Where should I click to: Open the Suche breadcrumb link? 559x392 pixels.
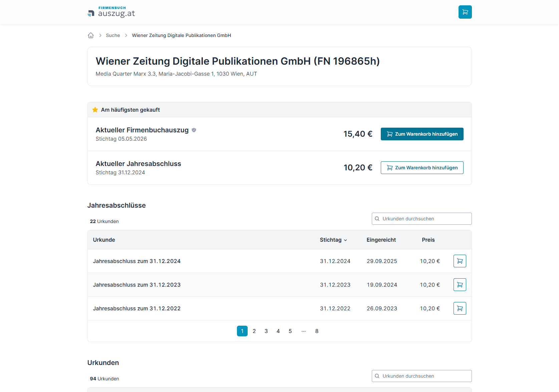113,35
